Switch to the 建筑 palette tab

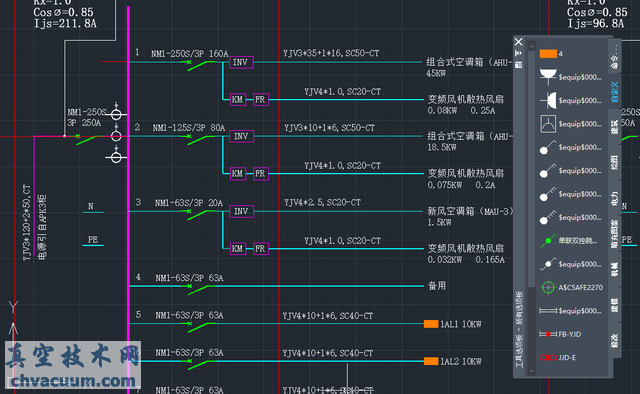click(615, 127)
